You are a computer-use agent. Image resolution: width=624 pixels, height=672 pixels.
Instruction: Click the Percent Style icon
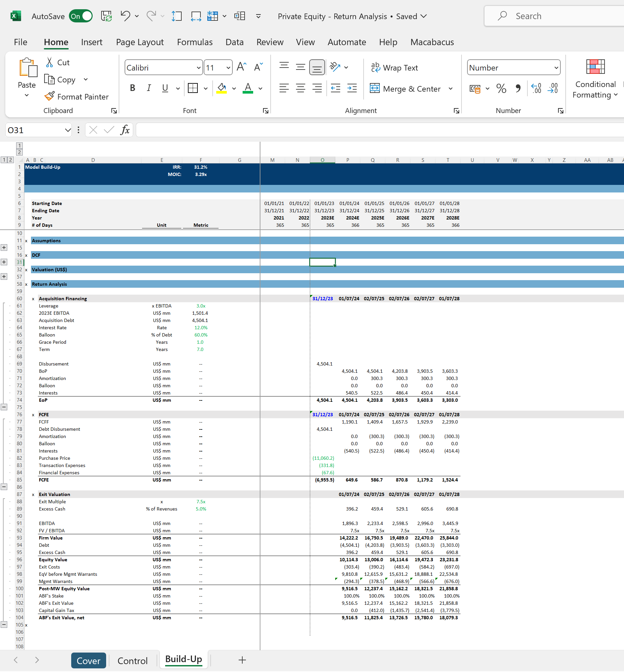coord(501,88)
